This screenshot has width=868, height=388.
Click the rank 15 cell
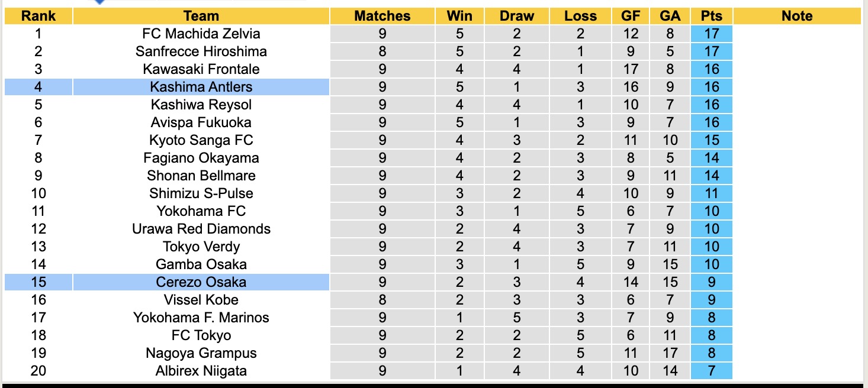(x=38, y=282)
